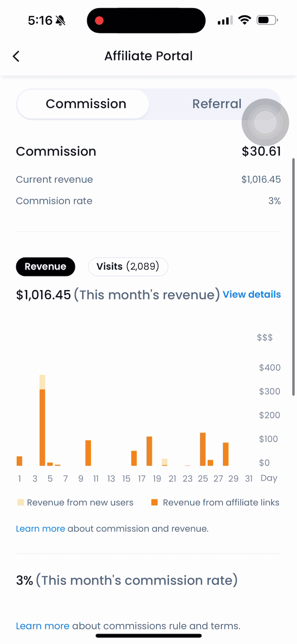The height and width of the screenshot is (644, 297).
Task: Open View details for this month's revenue
Action: coord(252,295)
